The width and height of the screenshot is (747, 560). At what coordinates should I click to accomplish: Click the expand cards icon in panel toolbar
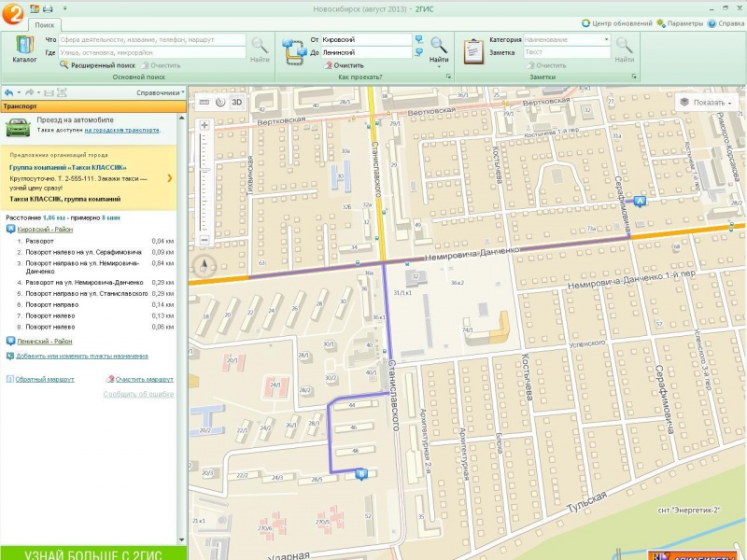(62, 92)
